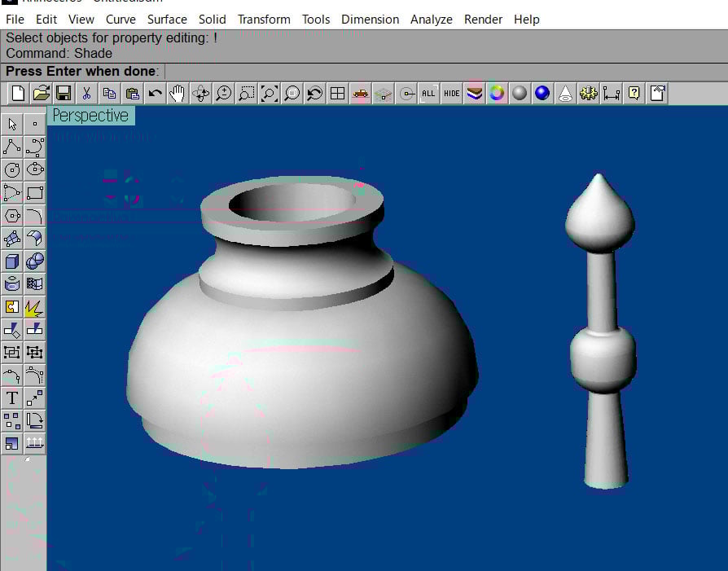Click the Analyze menu
This screenshot has width=728, height=571.
431,19
